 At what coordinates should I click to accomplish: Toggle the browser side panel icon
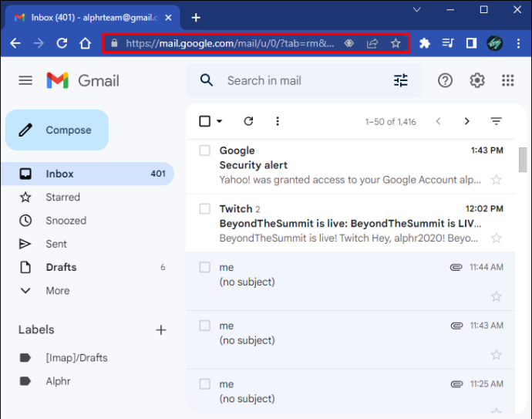click(x=471, y=43)
